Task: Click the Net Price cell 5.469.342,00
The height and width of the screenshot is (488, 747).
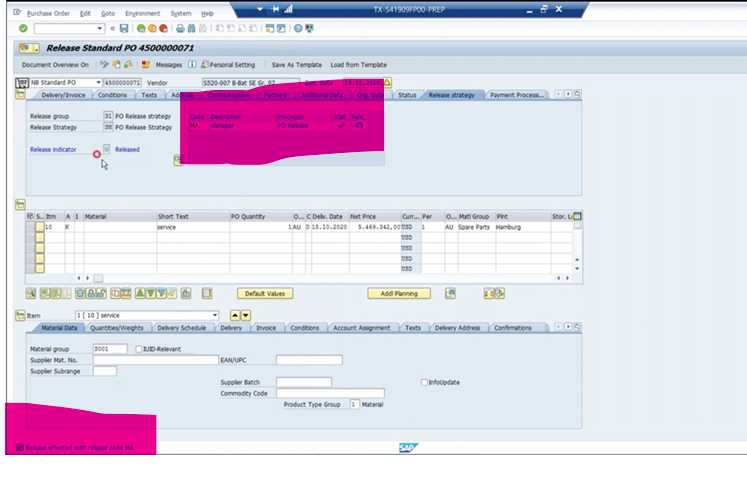Action: click(375, 227)
